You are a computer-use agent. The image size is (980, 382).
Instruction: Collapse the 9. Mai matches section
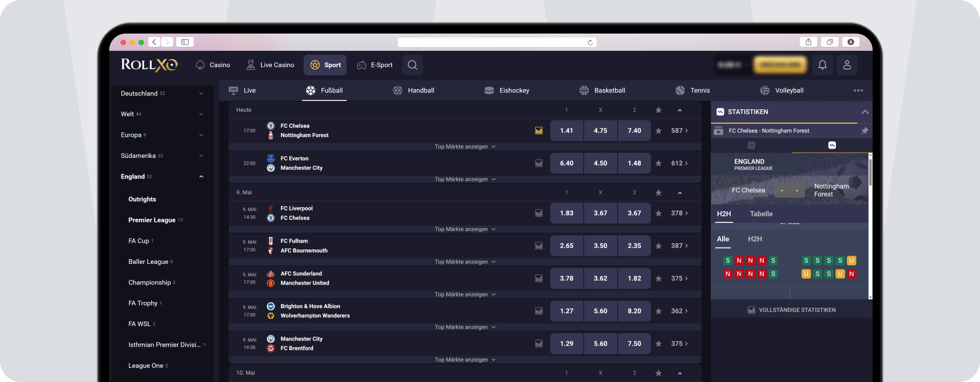click(x=680, y=193)
